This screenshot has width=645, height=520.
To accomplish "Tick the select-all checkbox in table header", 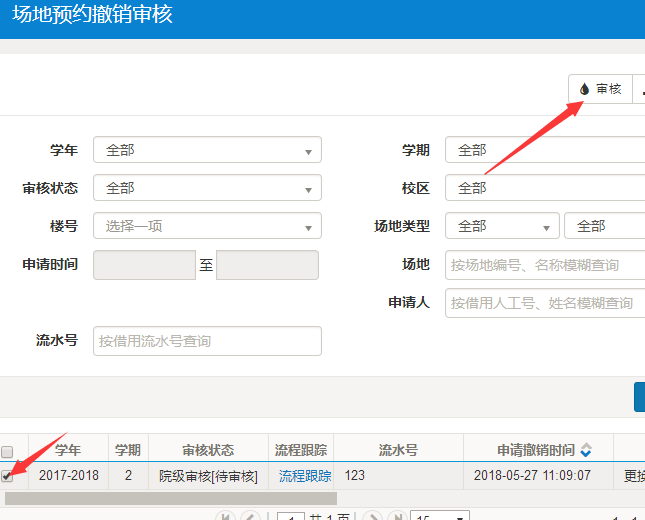I will point(8,452).
